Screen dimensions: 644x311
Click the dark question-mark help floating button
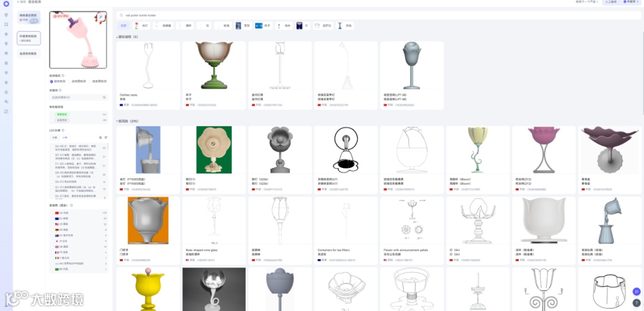pos(636,303)
